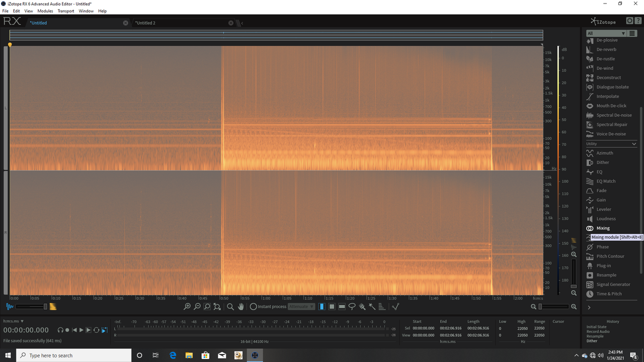Select the Zoom magnifier tool
This screenshot has height=362, width=644.
tap(230, 307)
